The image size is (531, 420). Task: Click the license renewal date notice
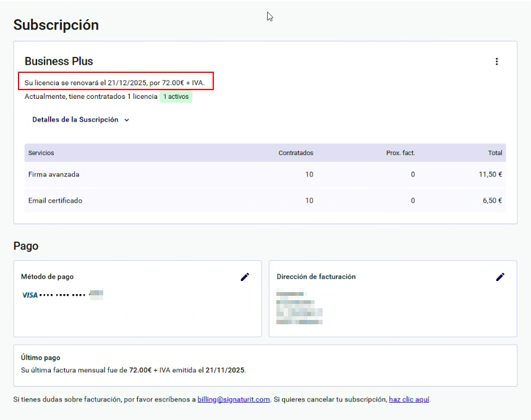click(x=114, y=82)
